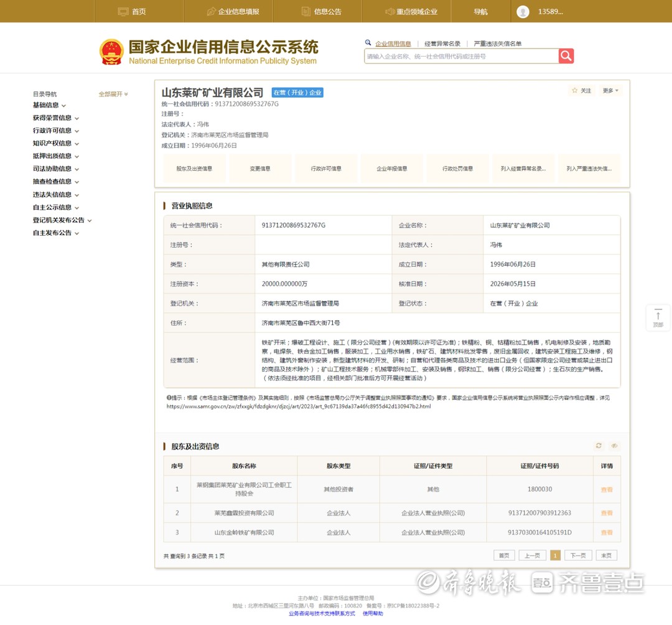Expand 抽查检查信息 in the sidebar
672x625 pixels.
[56, 182]
